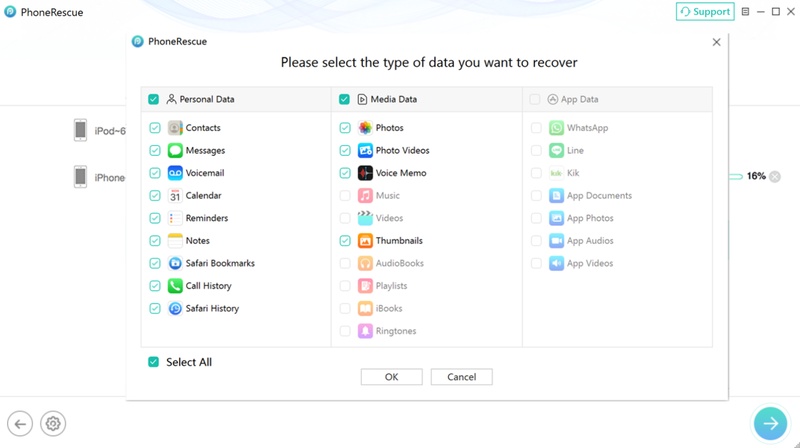
Task: Click the Ringtones bell icon
Action: 365,331
